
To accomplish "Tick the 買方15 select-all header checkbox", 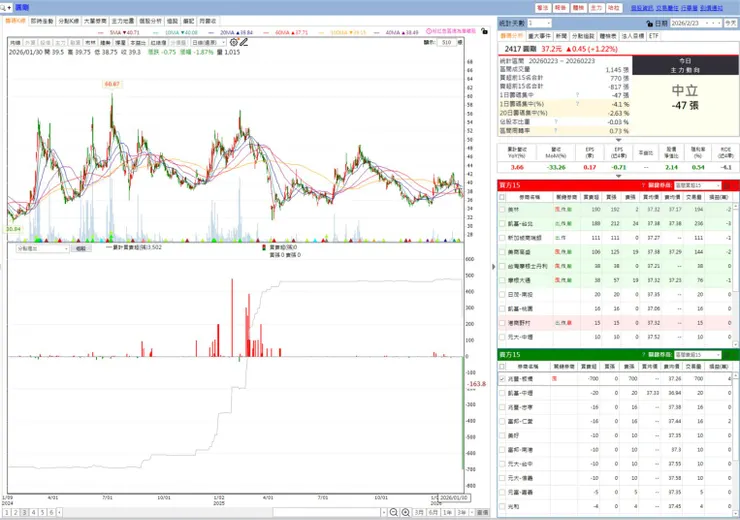I will [x=502, y=197].
